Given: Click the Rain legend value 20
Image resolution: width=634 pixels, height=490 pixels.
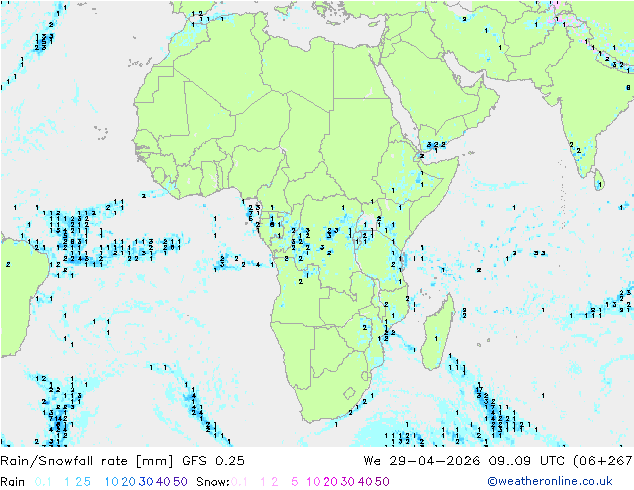Looking at the screenshot, I should [129, 482].
